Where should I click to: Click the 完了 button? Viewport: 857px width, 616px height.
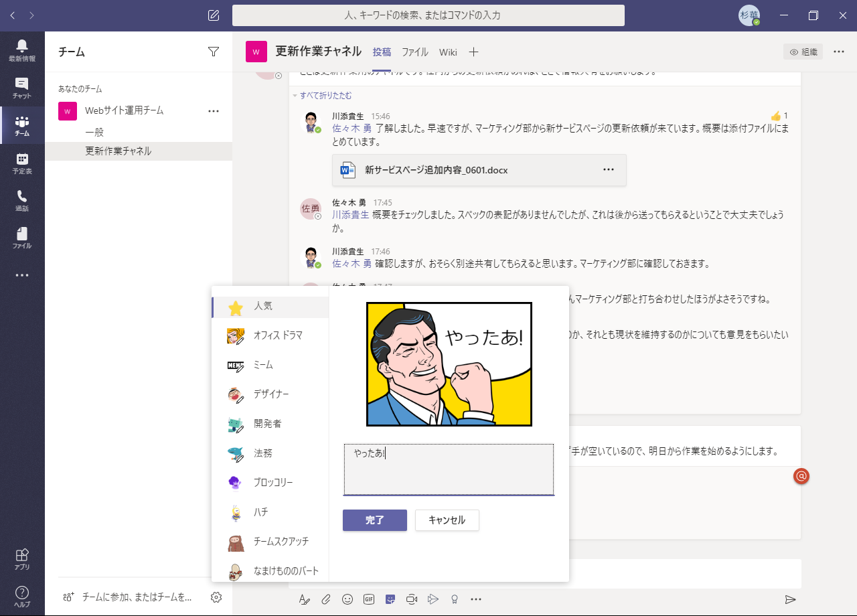(375, 520)
